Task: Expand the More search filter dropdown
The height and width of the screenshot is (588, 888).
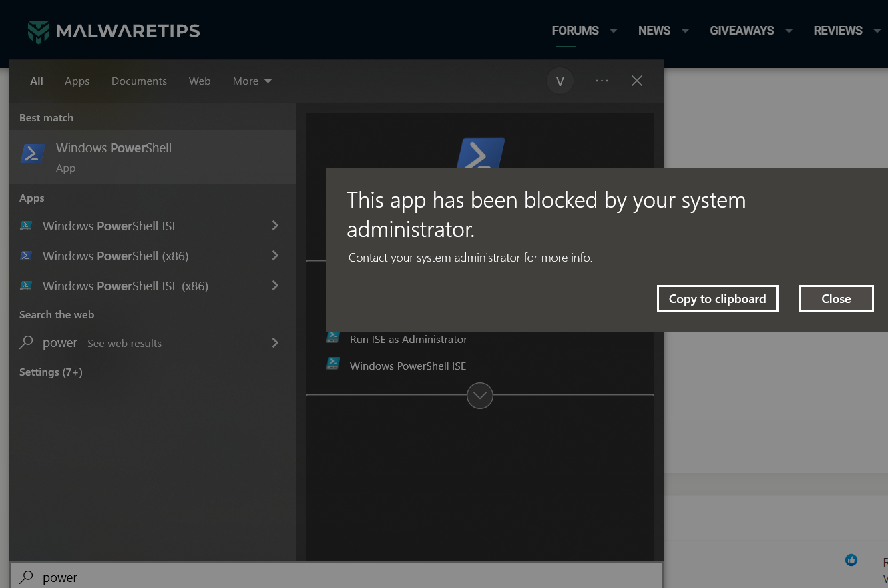Action: point(252,81)
